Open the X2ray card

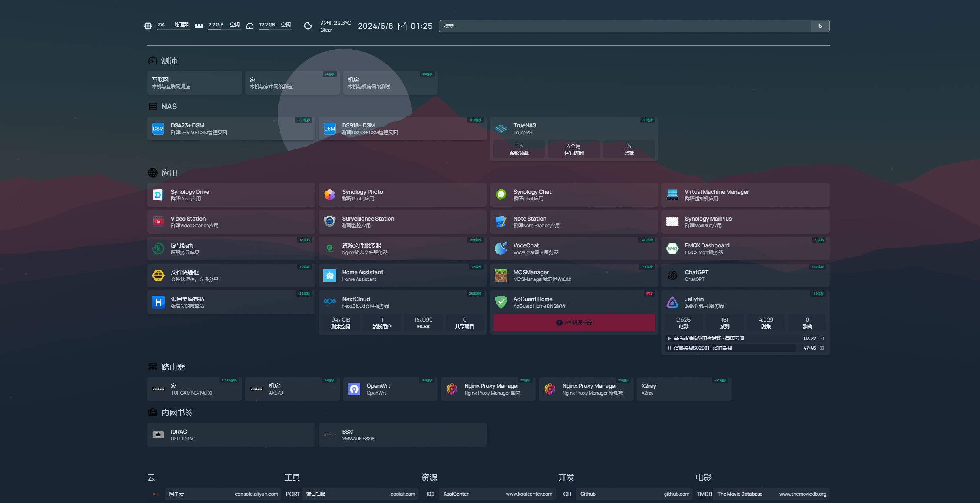(x=684, y=389)
